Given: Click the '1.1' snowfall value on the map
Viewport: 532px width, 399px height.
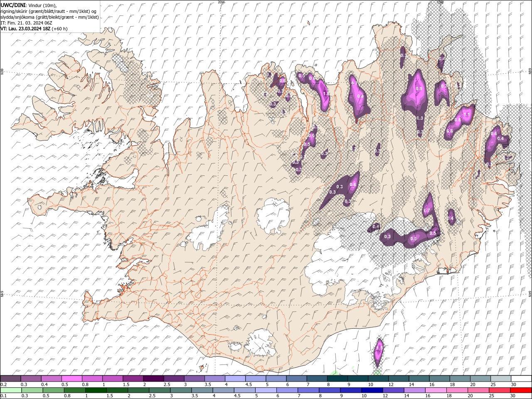Looking at the screenshot, I should [x=466, y=115].
